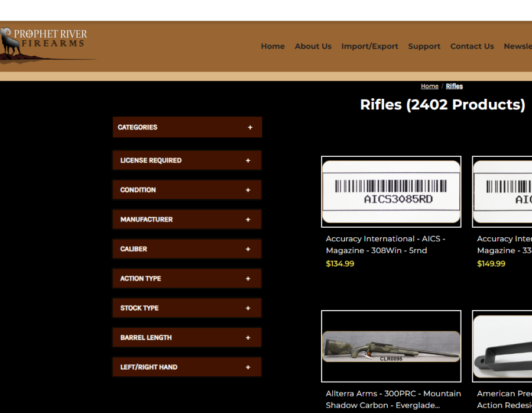Viewport: 532px width, 413px height.
Task: Open the About Us menu item
Action: click(x=313, y=46)
